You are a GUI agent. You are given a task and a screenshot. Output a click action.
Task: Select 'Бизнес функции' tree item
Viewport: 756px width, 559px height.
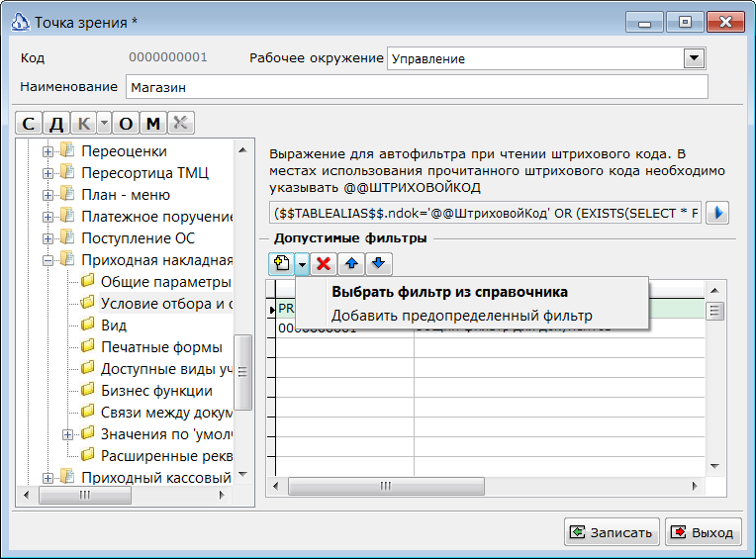pyautogui.click(x=156, y=391)
